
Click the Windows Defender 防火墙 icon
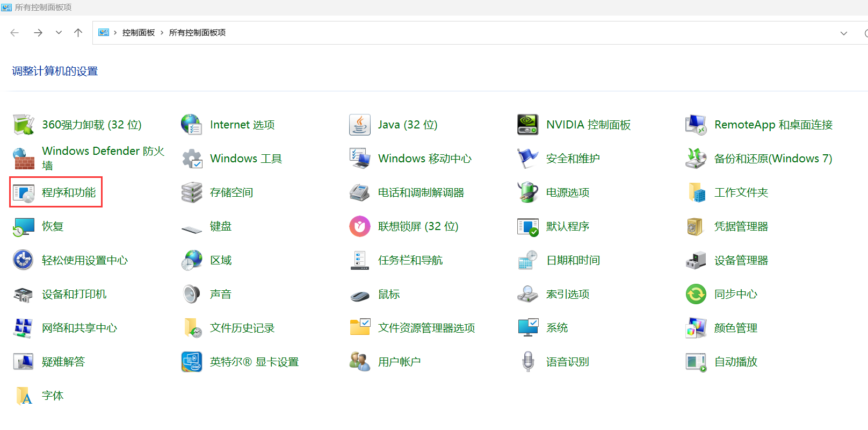coord(24,159)
